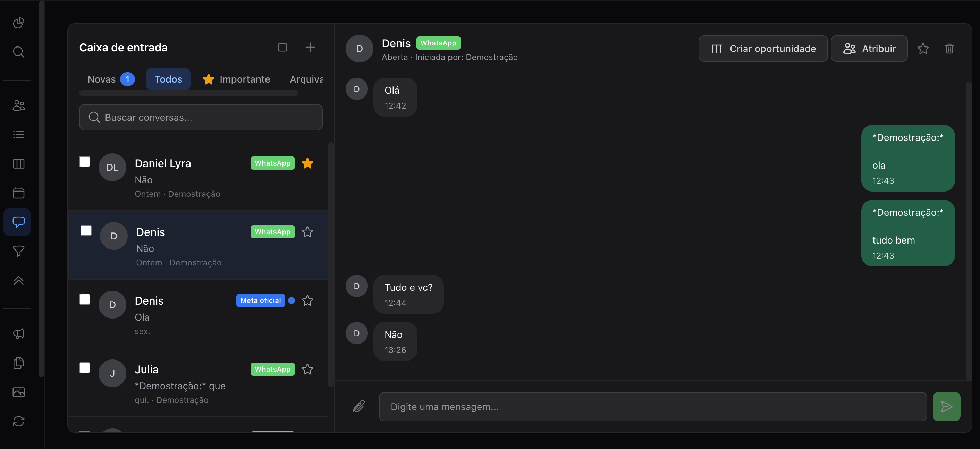Open the double chevron up icon in sidebar

point(18,280)
